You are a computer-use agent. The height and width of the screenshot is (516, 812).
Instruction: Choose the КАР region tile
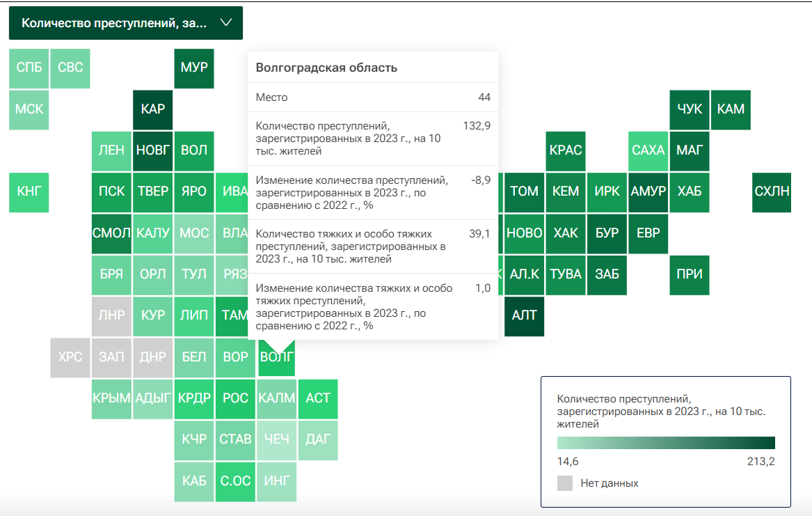[x=153, y=109]
